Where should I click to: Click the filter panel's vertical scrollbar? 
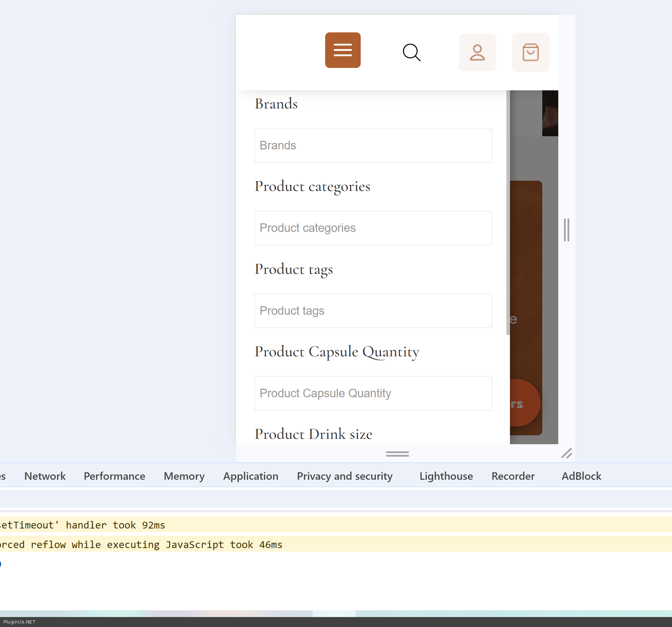[x=508, y=213]
